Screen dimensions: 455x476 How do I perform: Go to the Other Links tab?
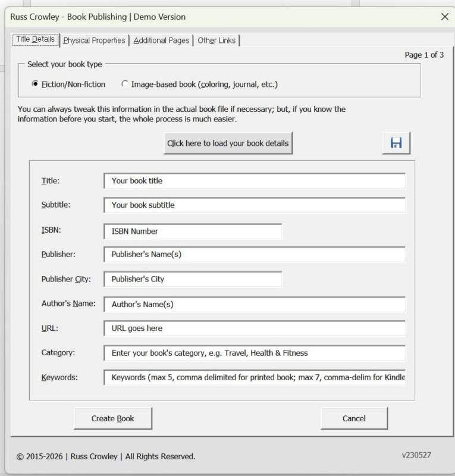tap(216, 40)
